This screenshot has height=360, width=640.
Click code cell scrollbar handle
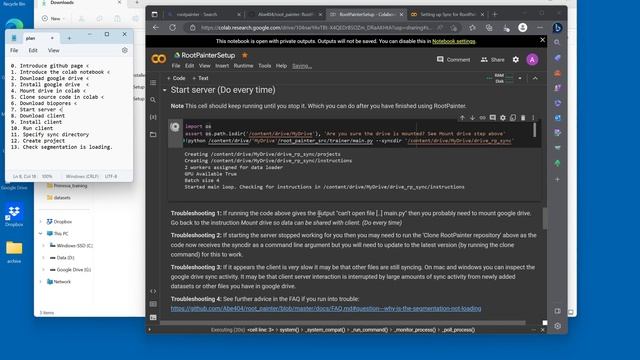pyautogui.click(x=534, y=130)
